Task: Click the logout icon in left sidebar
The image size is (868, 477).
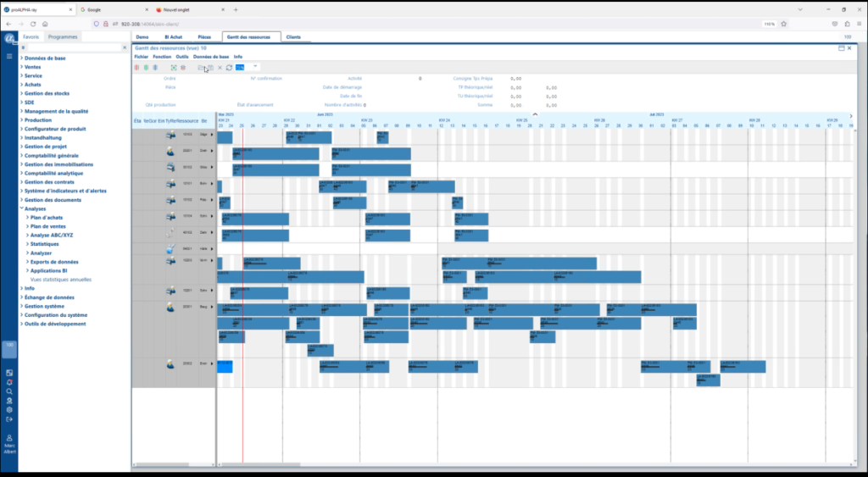Action: [x=9, y=419]
